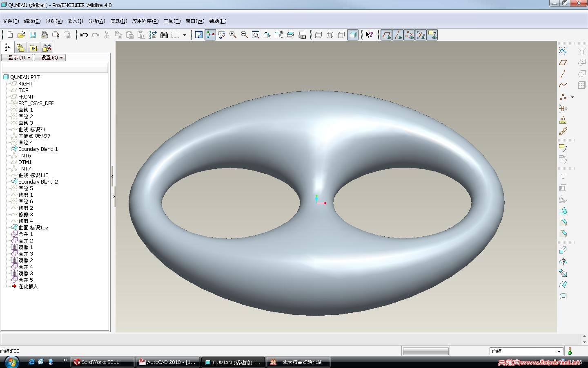This screenshot has width=588, height=368.
Task: Select the Datum Curve tool
Action: click(x=563, y=85)
